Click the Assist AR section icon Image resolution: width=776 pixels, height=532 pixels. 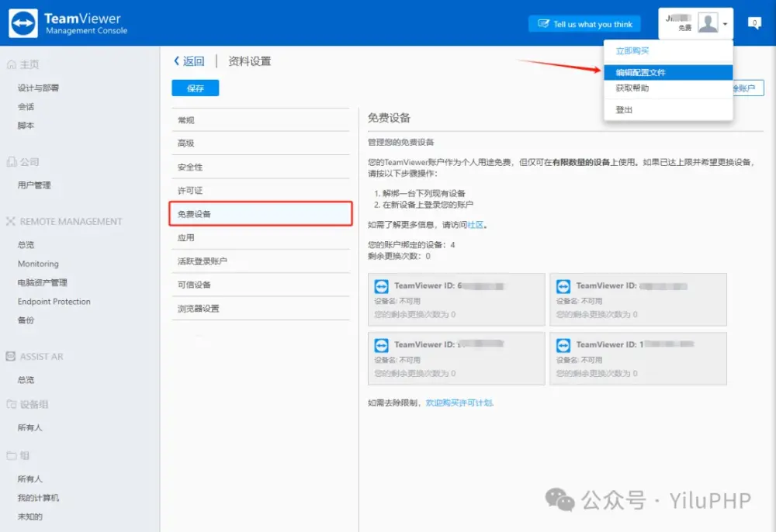(x=10, y=356)
